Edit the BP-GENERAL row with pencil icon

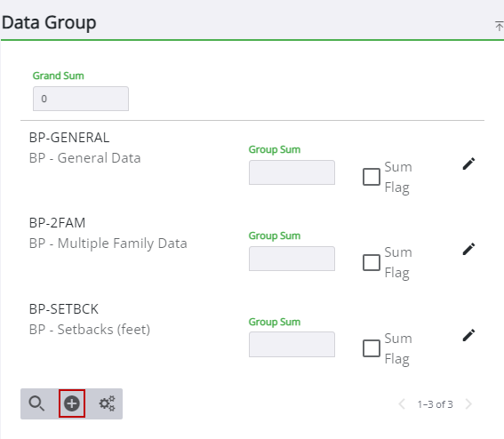click(468, 164)
